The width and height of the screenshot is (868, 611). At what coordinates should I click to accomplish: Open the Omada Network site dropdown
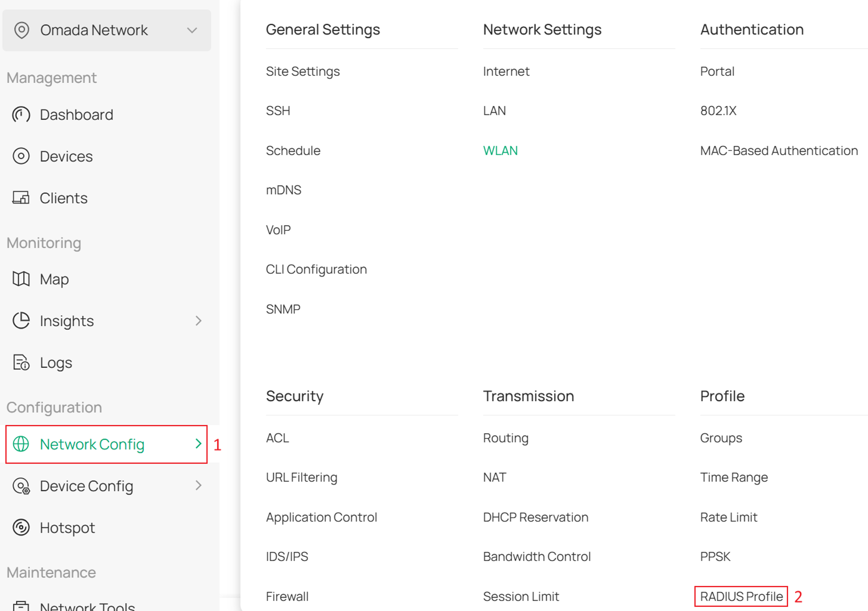click(x=107, y=30)
